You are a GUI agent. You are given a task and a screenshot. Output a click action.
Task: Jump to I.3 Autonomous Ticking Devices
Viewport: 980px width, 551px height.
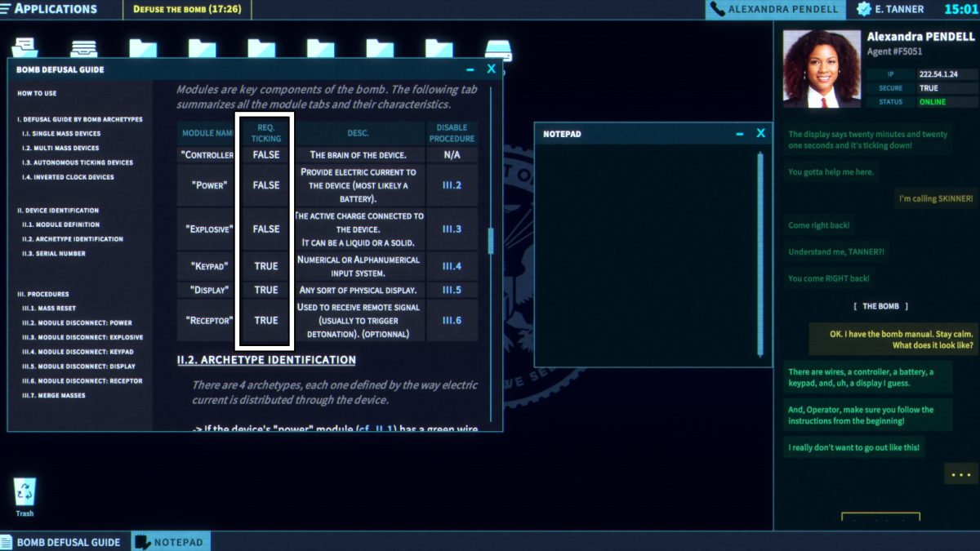tap(77, 162)
